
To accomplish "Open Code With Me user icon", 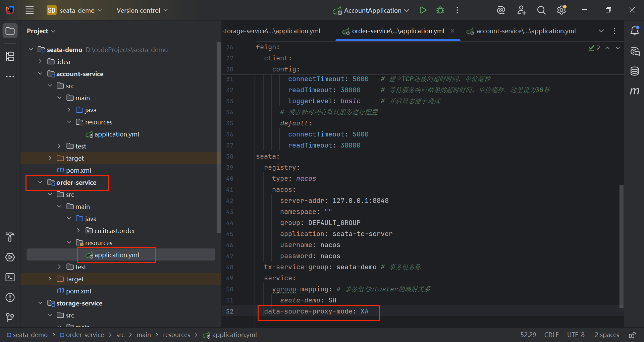I will pyautogui.click(x=521, y=10).
